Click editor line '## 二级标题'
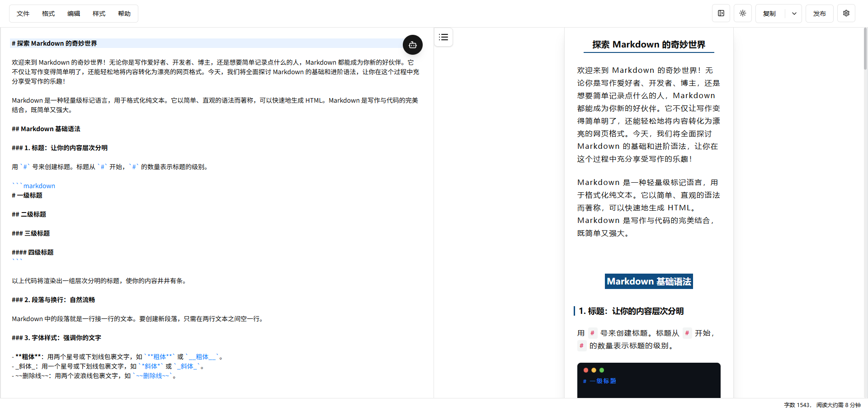Viewport: 868px width, 412px height. click(29, 214)
